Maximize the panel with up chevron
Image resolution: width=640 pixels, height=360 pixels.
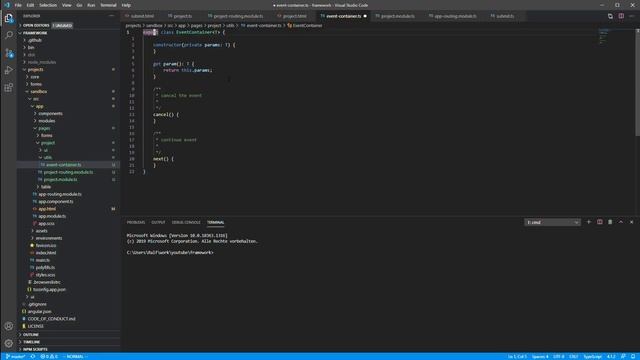[x=621, y=222]
